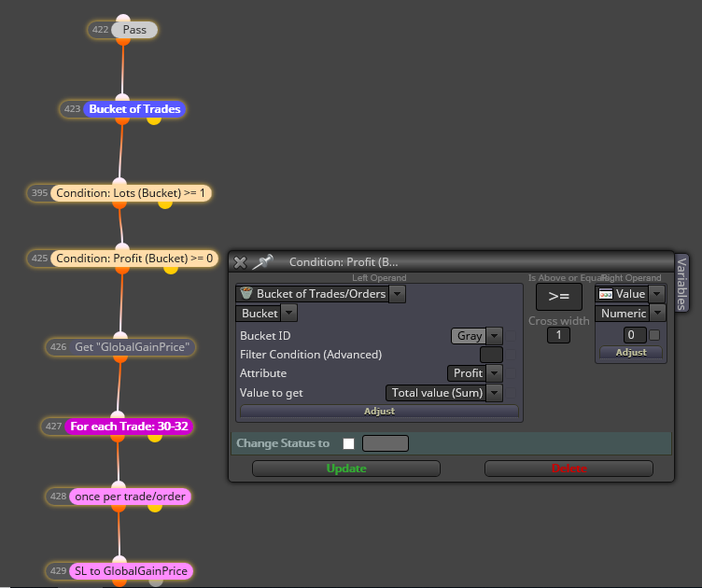Open the Bucket of Trades/Orders dropdown
The height and width of the screenshot is (588, 702).
click(x=398, y=294)
